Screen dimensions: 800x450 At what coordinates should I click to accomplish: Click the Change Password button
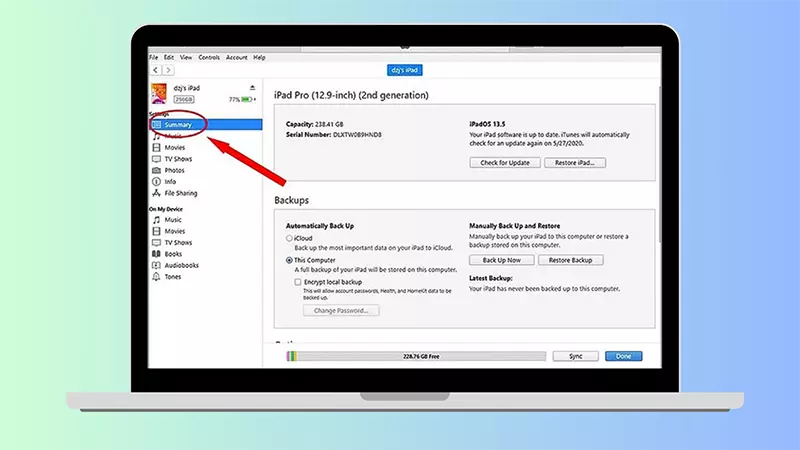341,311
